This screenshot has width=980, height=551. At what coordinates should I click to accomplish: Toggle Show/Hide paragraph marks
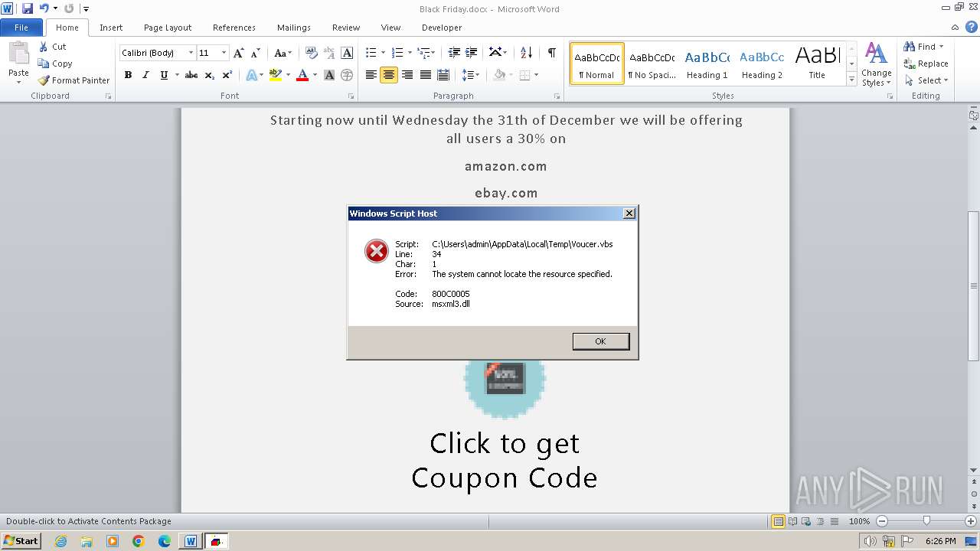[551, 53]
